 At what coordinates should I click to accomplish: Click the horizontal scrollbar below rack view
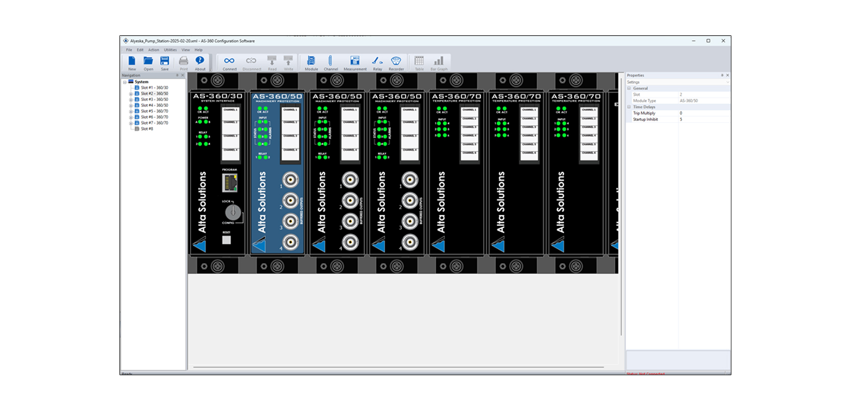point(398,367)
